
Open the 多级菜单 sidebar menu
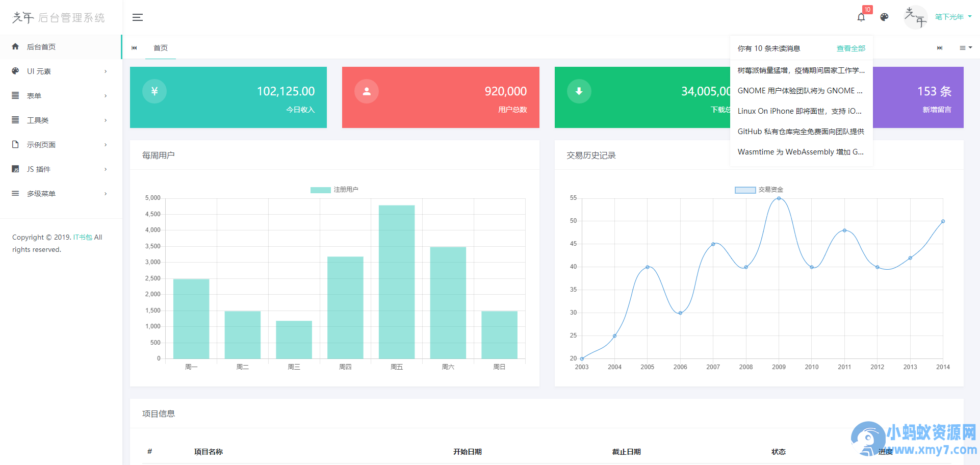[61, 194]
